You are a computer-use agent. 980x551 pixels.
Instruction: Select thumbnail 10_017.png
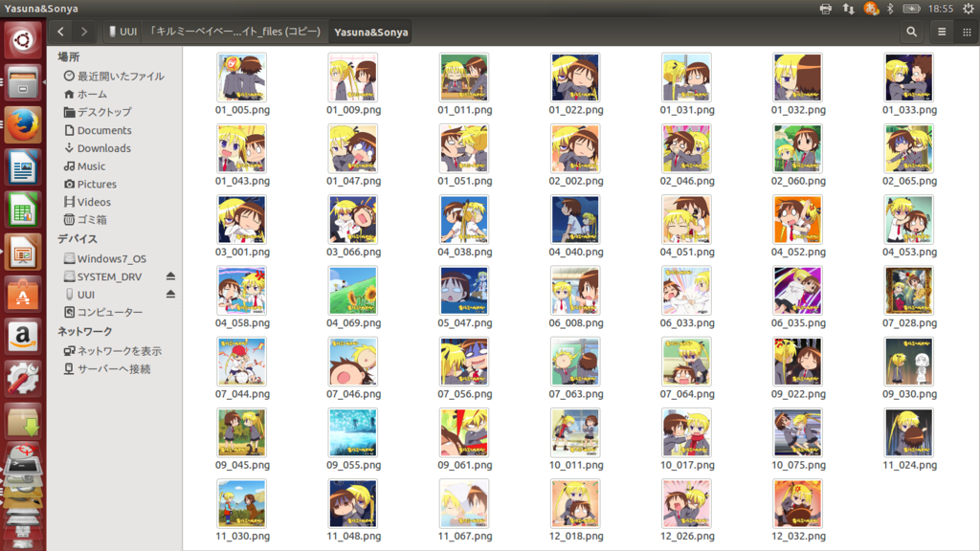(686, 433)
